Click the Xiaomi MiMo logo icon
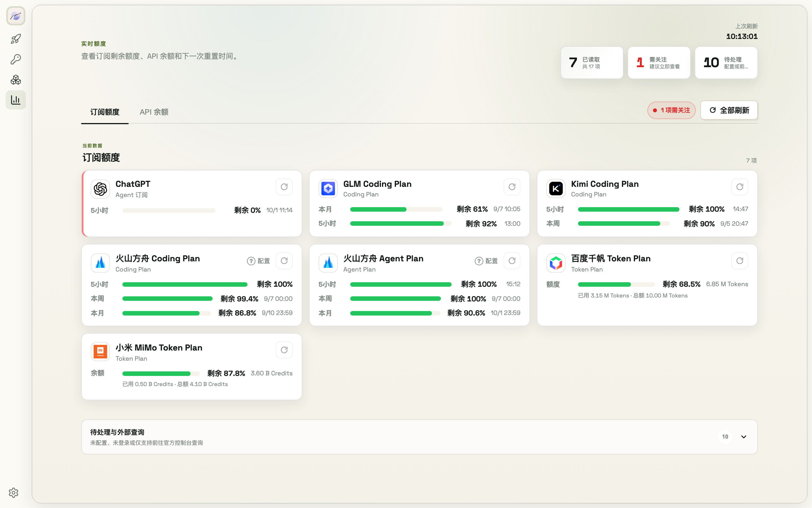 100,352
